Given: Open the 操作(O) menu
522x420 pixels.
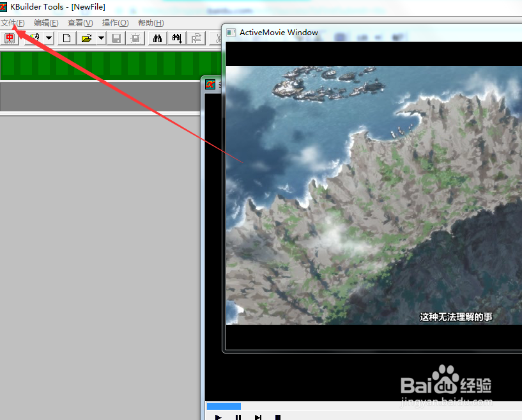Looking at the screenshot, I should pos(115,23).
